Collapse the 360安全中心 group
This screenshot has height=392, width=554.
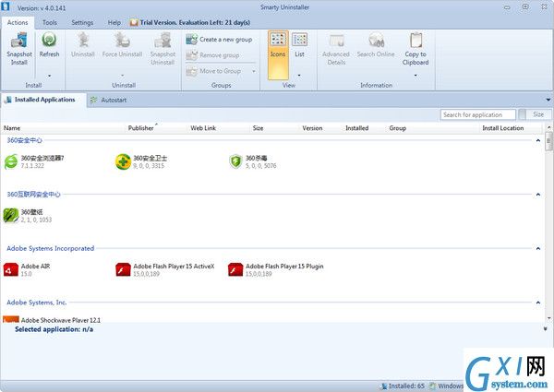pyautogui.click(x=538, y=140)
